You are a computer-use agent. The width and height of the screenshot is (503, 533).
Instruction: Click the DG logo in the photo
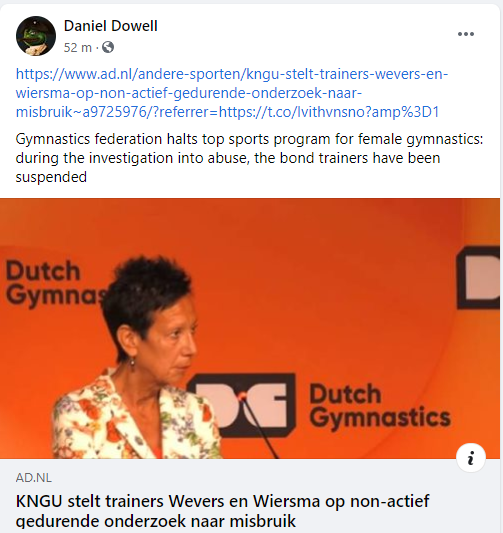242,405
